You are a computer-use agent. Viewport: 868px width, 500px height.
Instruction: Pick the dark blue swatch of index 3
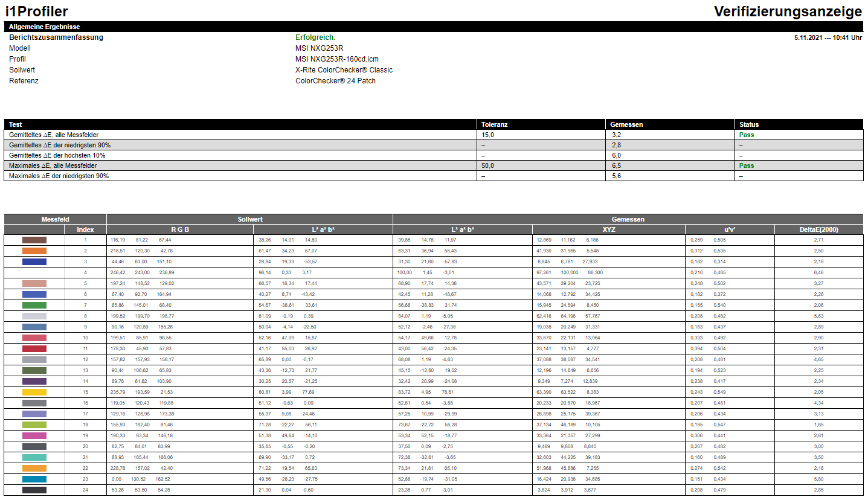[34, 261]
